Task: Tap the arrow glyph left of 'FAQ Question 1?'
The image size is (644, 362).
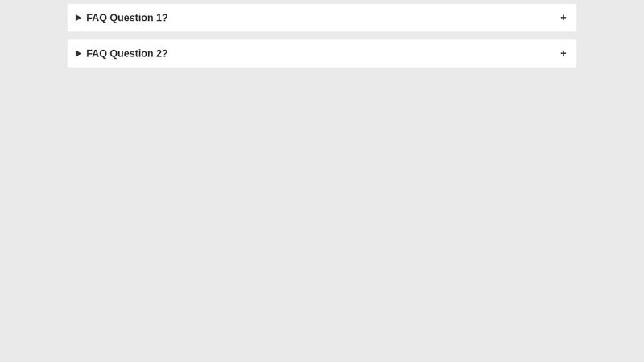Action: coord(78,18)
